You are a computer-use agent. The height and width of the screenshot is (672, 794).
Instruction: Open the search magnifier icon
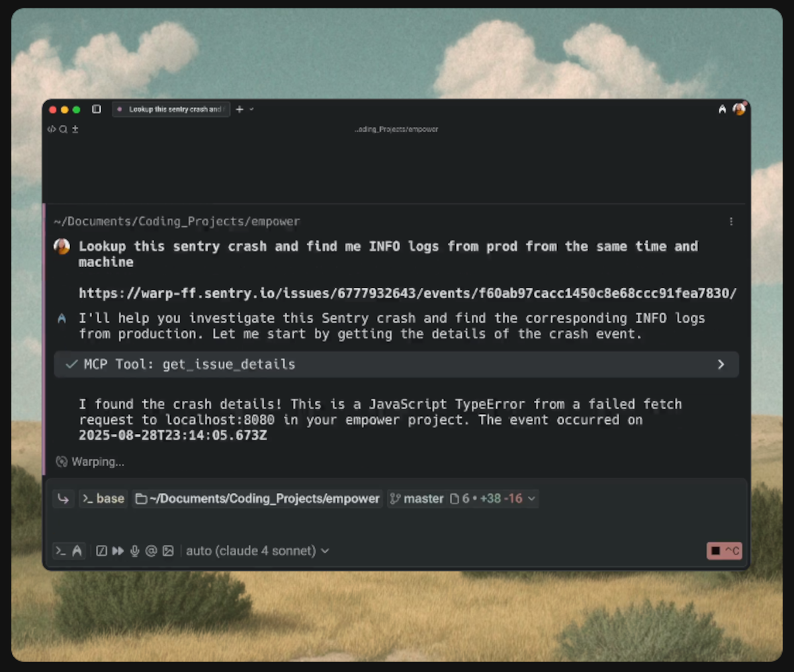(64, 129)
